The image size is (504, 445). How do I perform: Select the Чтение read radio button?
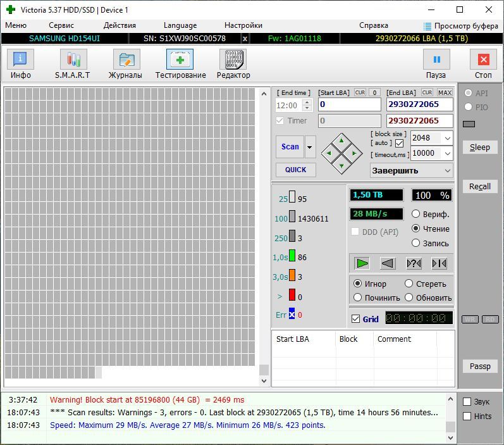[415, 229]
